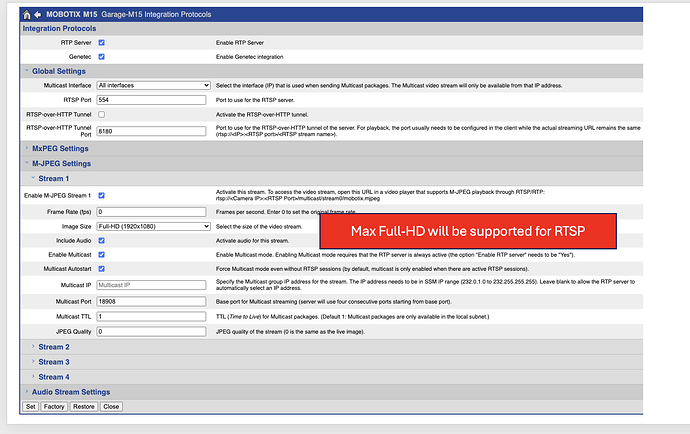Click 'Select the size of the video stream' text

(259, 227)
